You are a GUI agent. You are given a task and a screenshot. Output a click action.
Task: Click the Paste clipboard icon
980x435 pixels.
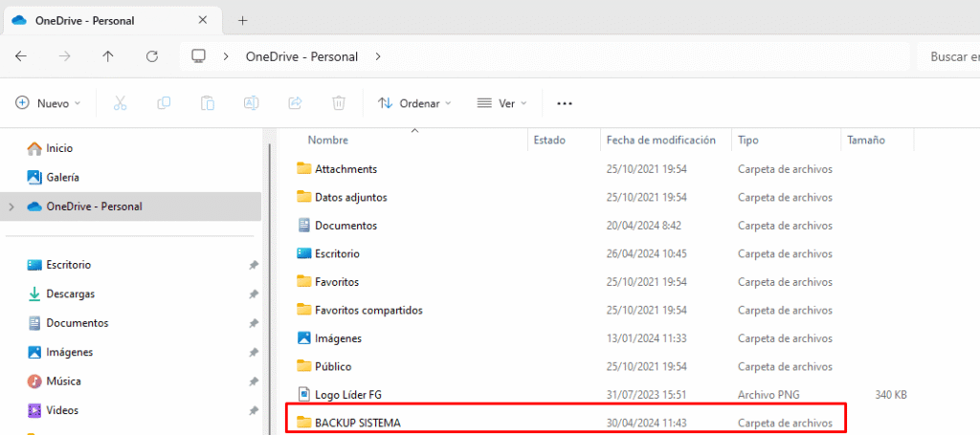pyautogui.click(x=207, y=103)
